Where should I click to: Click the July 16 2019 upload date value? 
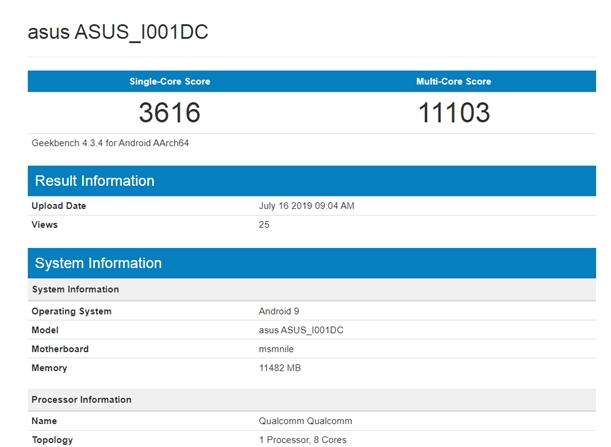point(307,206)
